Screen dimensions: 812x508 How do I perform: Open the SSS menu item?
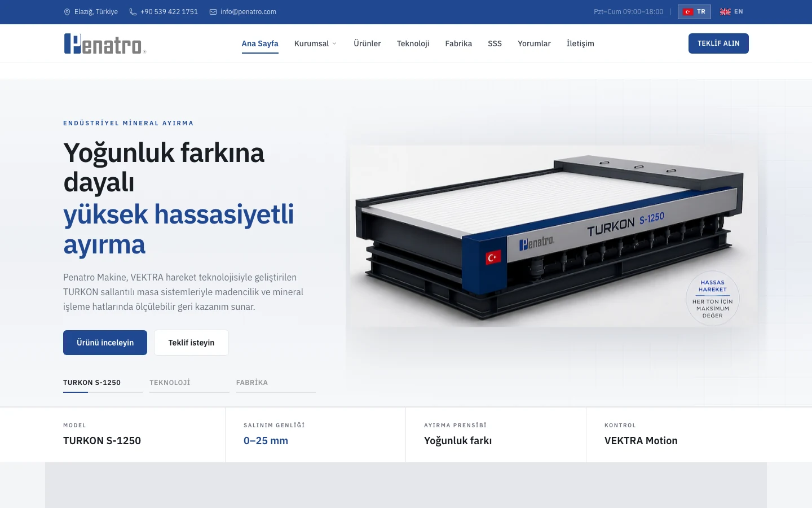click(x=495, y=43)
